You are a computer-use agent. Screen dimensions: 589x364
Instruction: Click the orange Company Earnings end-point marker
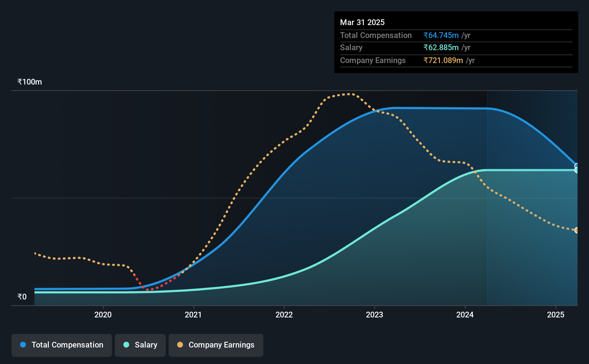tap(577, 230)
